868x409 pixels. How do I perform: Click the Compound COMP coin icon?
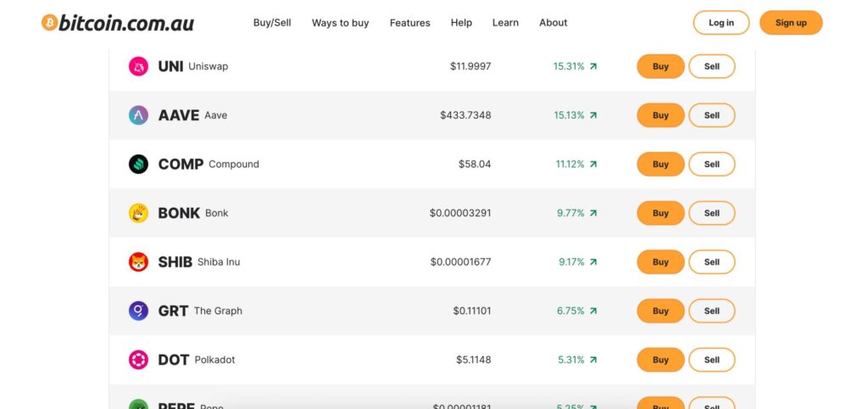click(138, 164)
